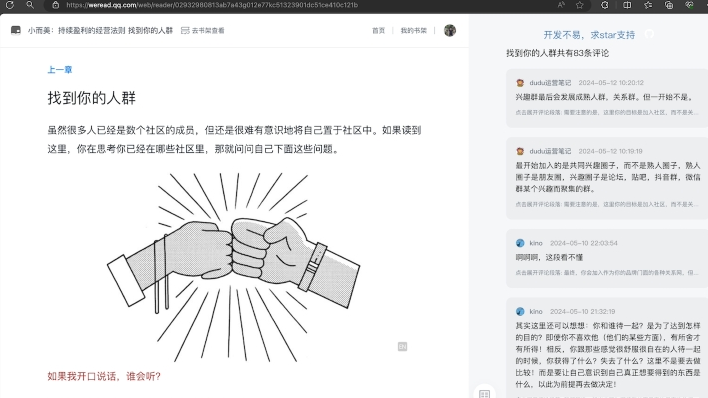Click the chapter heading 找到你的人群

coord(92,98)
